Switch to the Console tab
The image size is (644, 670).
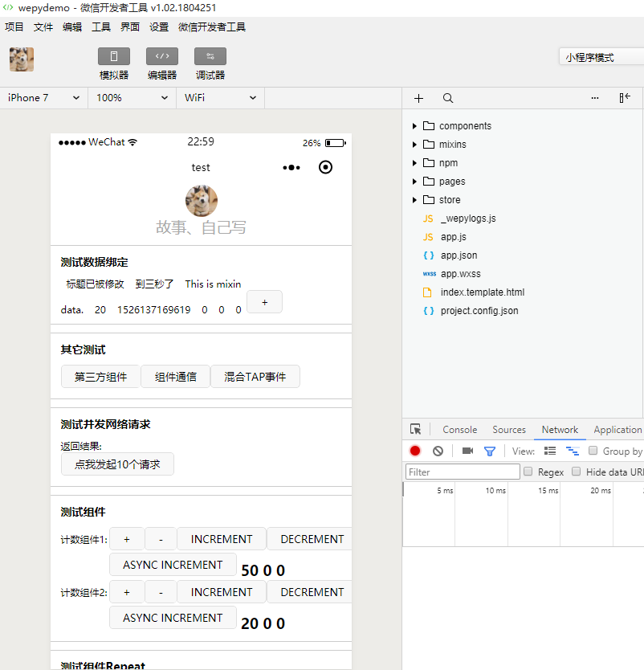pyautogui.click(x=459, y=430)
